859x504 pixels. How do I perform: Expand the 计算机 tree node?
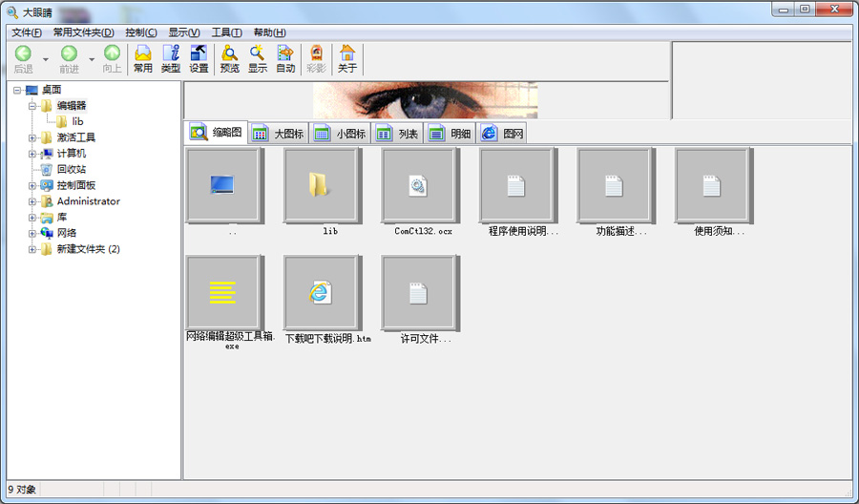32,154
